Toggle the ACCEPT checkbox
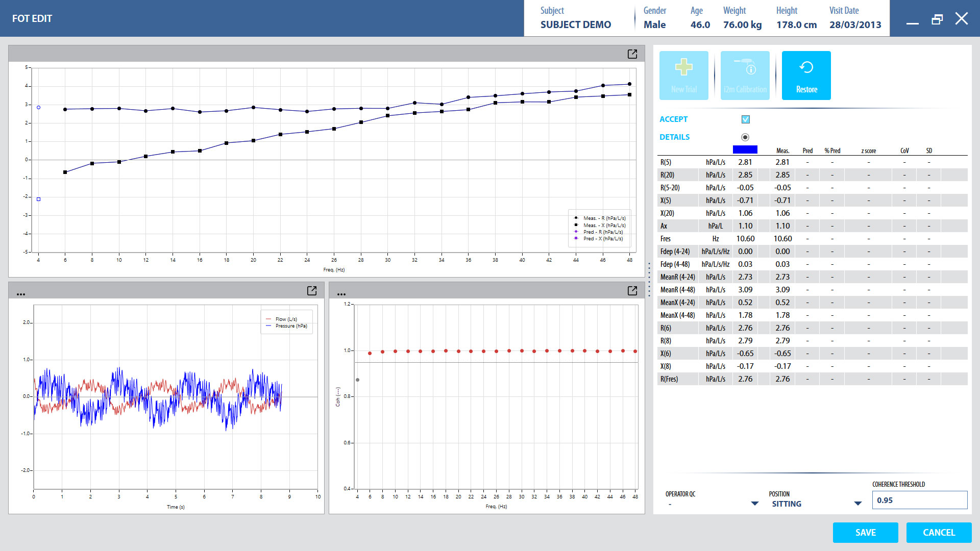The height and width of the screenshot is (551, 980). (x=745, y=119)
